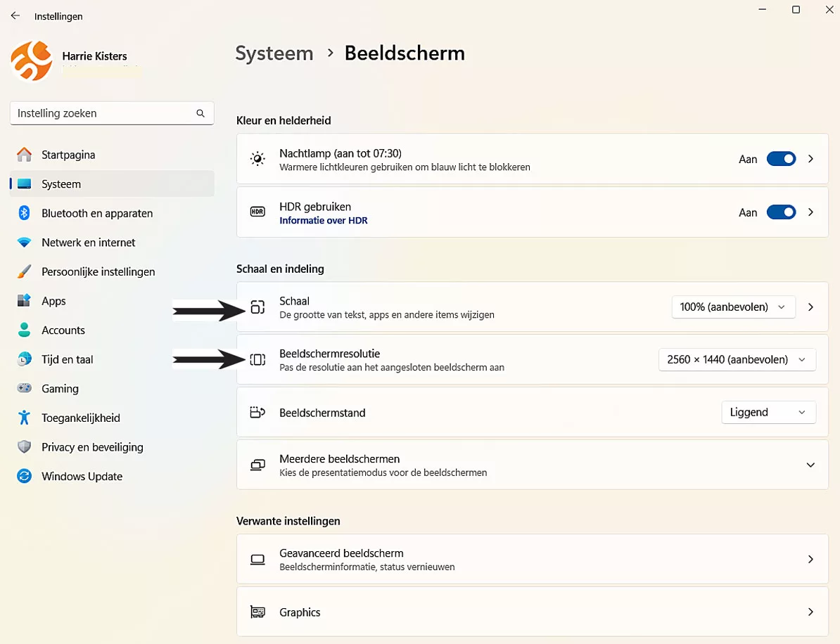Turn off the HDR gebruiken toggle
This screenshot has width=840, height=644.
pyautogui.click(x=781, y=212)
